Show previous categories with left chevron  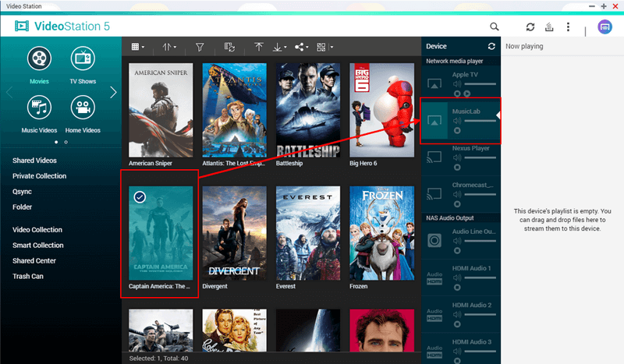9,92
